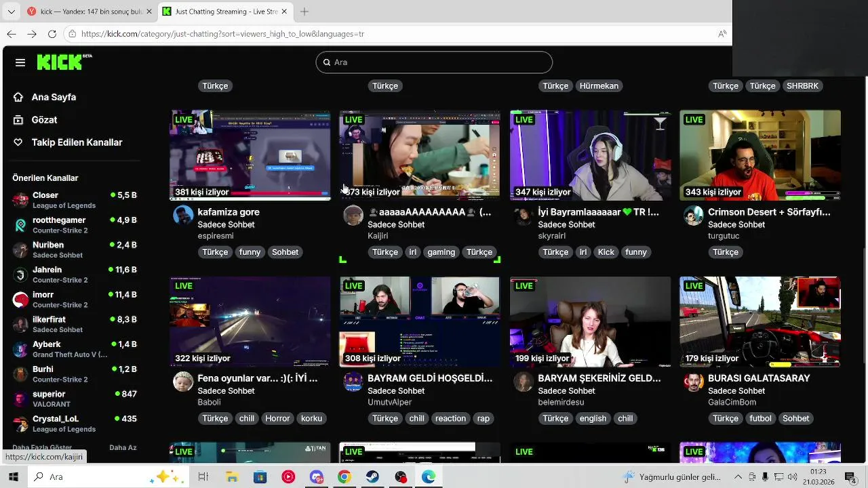Open Baboli's night driving stream thumbnail
The image size is (868, 488).
pyautogui.click(x=250, y=321)
